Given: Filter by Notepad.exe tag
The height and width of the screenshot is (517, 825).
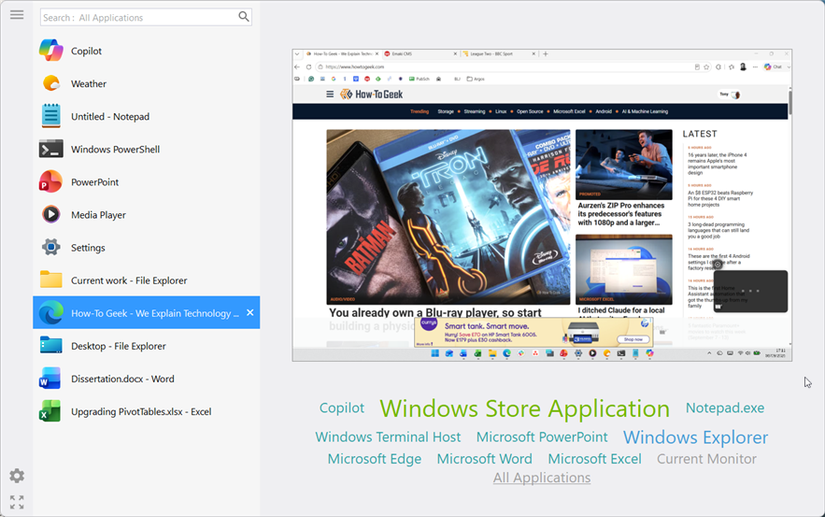Looking at the screenshot, I should coord(725,408).
